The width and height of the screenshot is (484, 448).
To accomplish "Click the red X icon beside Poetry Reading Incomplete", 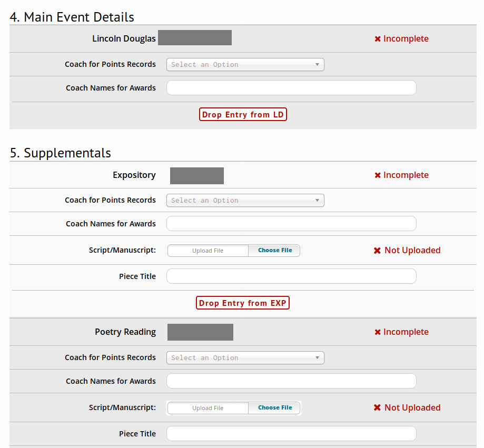I will [378, 332].
